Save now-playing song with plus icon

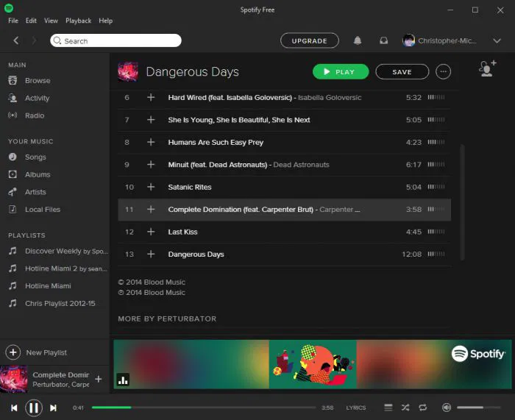click(x=98, y=379)
